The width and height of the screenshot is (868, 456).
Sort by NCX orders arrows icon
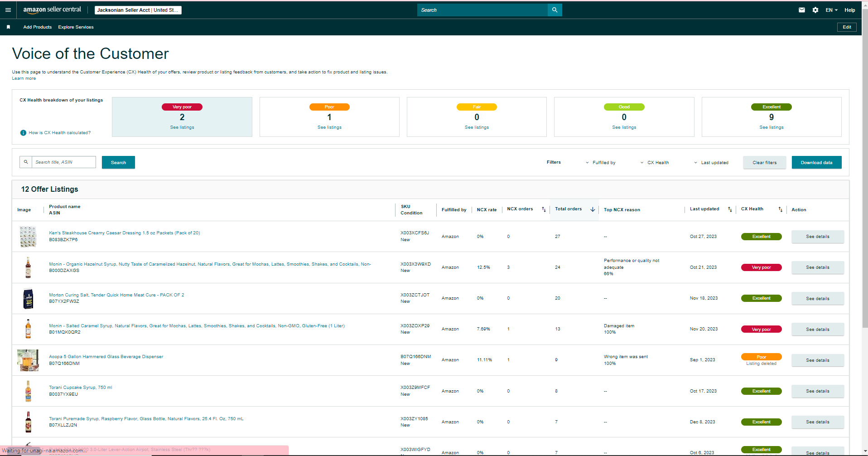pos(544,209)
